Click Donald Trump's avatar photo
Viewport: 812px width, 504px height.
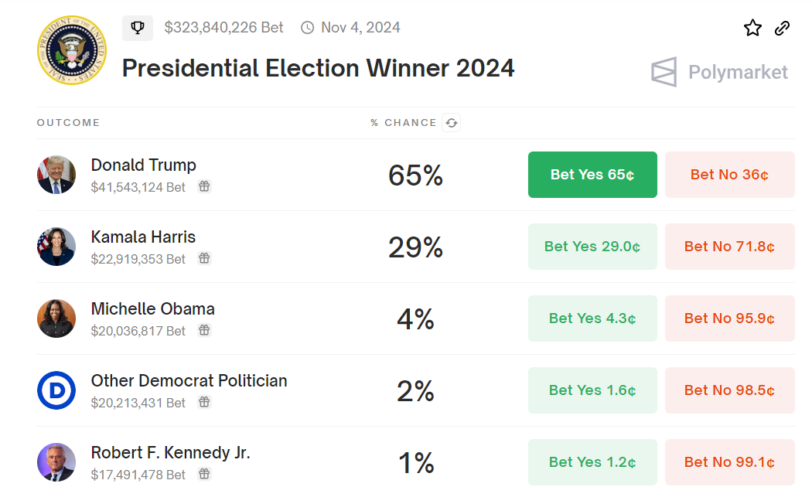point(56,175)
